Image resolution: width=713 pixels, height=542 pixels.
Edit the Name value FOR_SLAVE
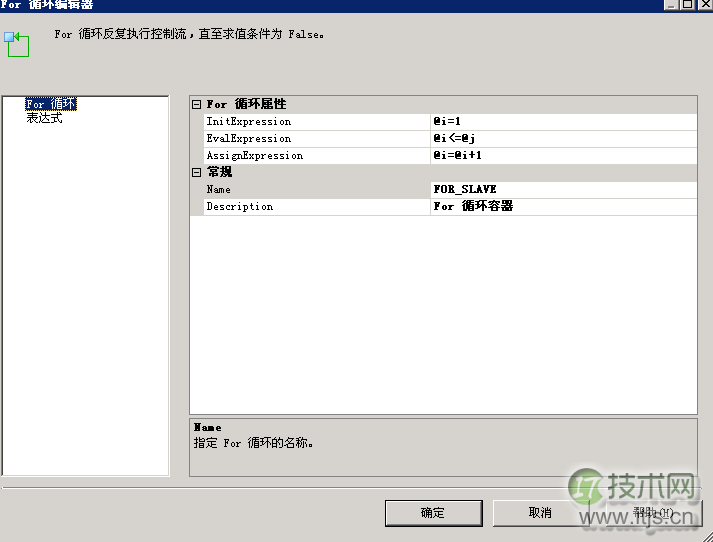563,190
